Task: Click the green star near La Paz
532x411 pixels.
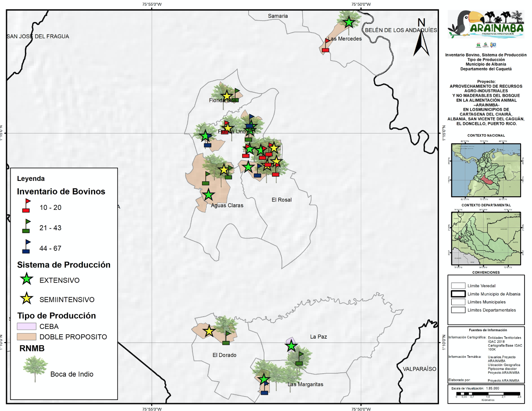Action: point(291,346)
